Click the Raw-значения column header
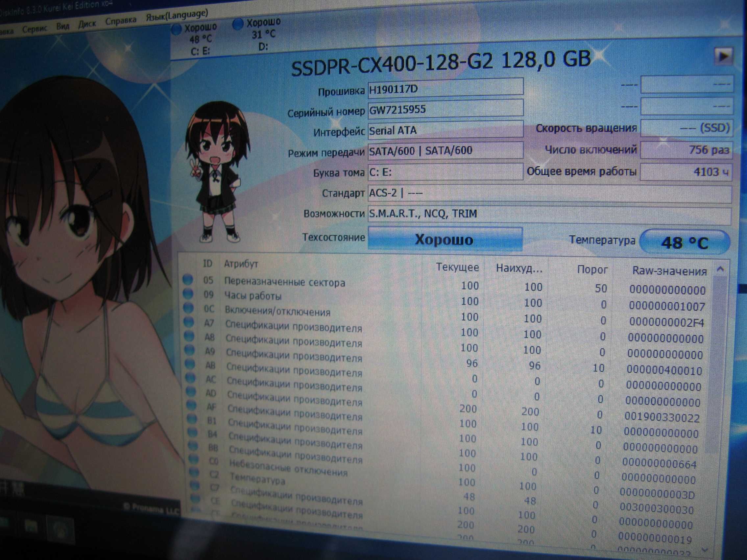 [669, 271]
